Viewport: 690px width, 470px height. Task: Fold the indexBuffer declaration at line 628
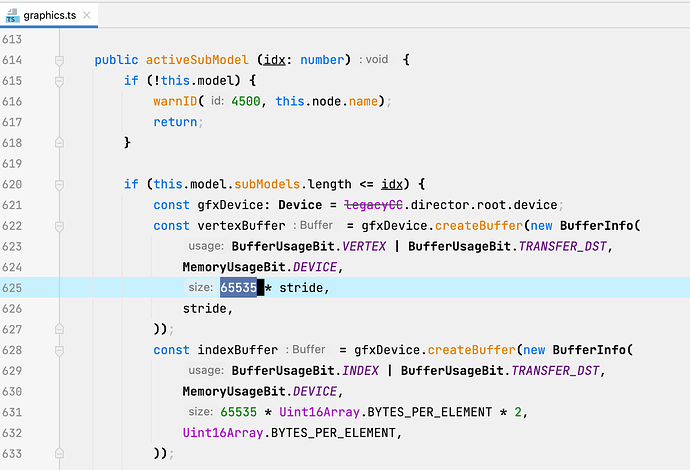pyautogui.click(x=59, y=350)
